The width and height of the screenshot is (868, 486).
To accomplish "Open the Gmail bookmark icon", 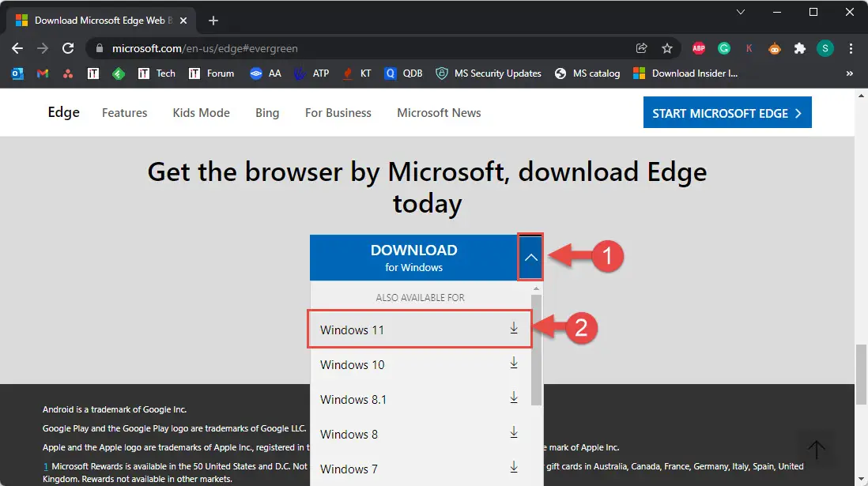I will [x=43, y=73].
